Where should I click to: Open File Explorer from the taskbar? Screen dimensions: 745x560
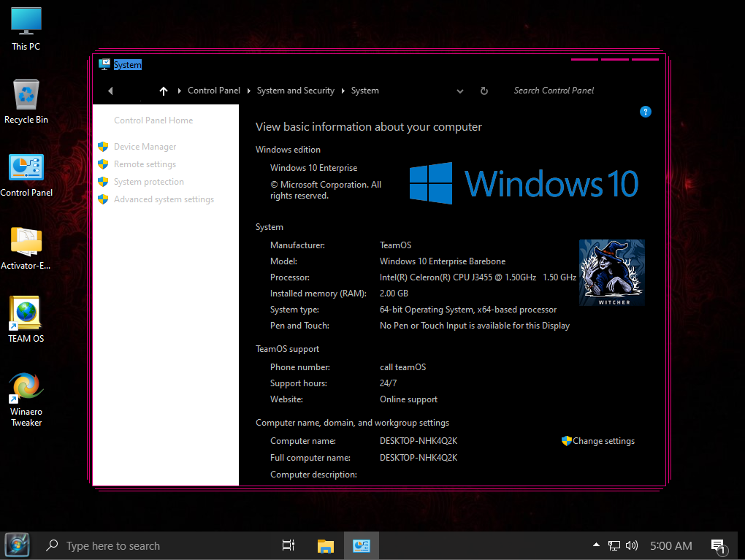pos(326,545)
